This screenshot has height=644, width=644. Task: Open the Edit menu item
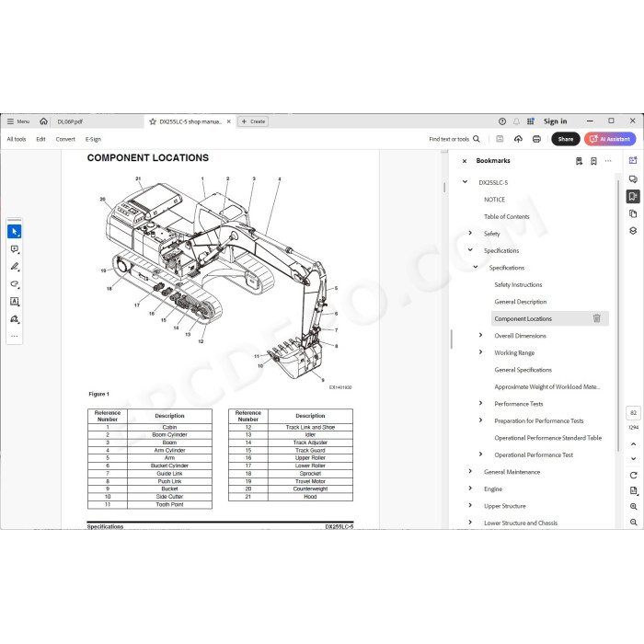[x=40, y=139]
